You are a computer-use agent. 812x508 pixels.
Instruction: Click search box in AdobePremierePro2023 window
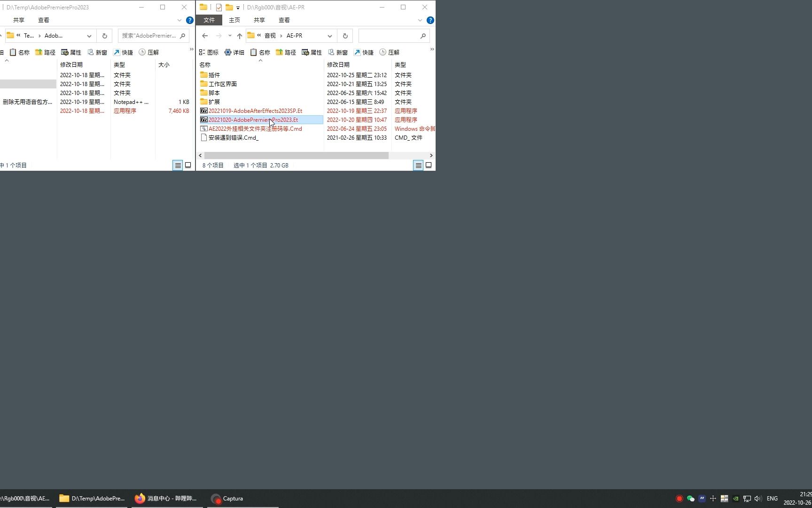pos(153,36)
